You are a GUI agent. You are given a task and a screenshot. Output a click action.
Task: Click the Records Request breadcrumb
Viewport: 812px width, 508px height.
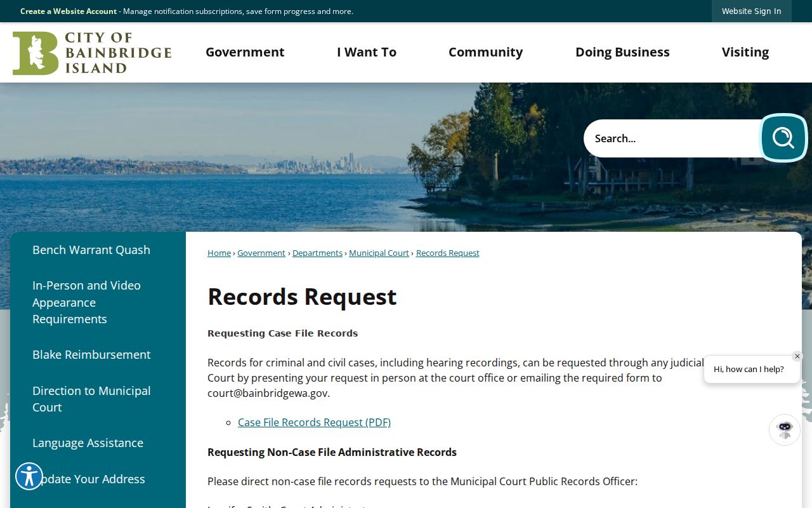tap(448, 253)
